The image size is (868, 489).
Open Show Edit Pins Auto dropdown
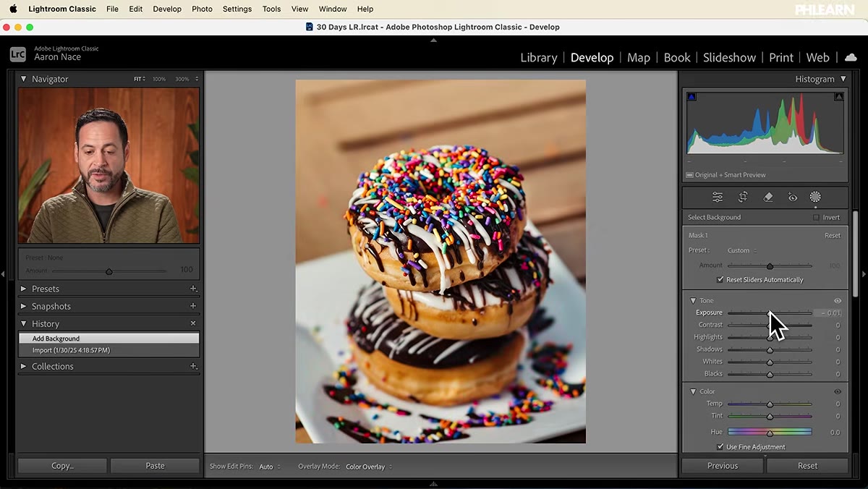pyautogui.click(x=270, y=467)
